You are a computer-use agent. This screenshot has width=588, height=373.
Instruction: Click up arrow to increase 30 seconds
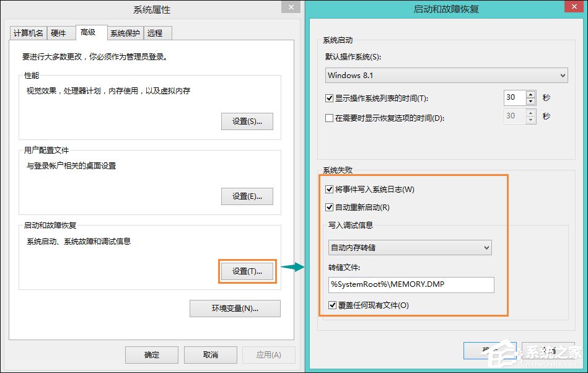[x=531, y=94]
